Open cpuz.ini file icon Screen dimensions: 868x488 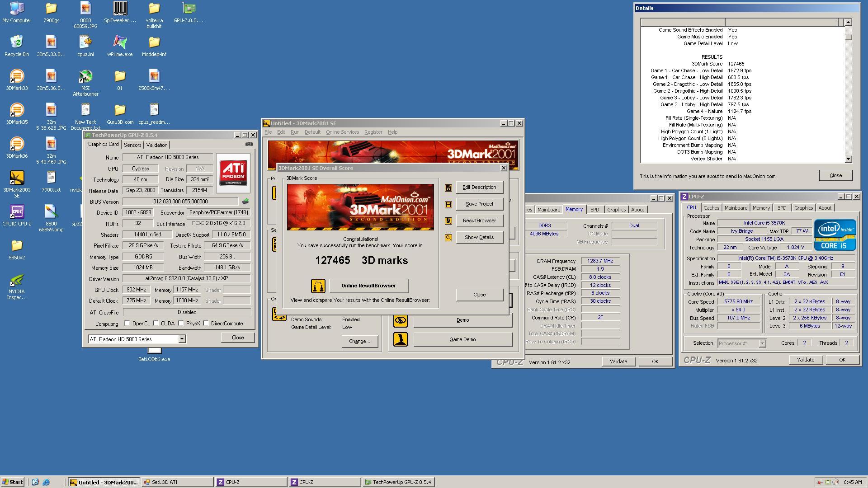tap(85, 46)
